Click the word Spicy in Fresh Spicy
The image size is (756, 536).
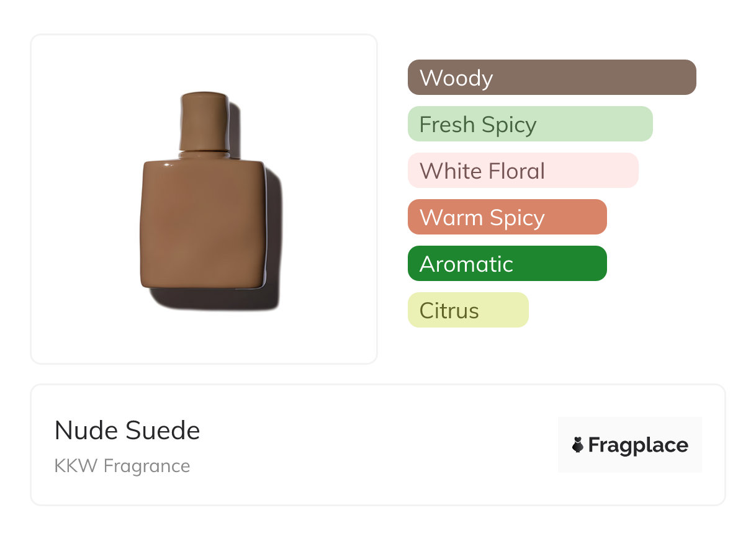click(508, 125)
